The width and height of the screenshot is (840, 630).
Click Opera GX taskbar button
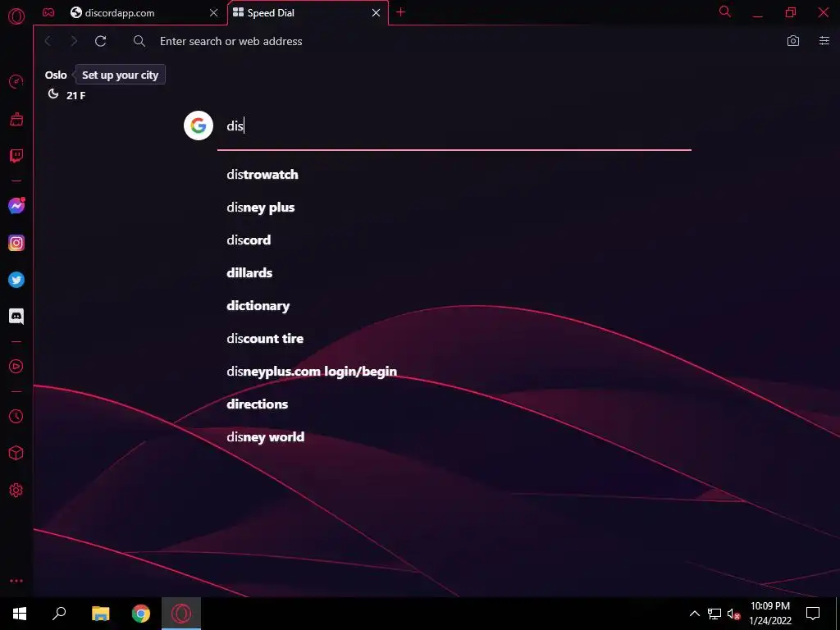coord(181,614)
